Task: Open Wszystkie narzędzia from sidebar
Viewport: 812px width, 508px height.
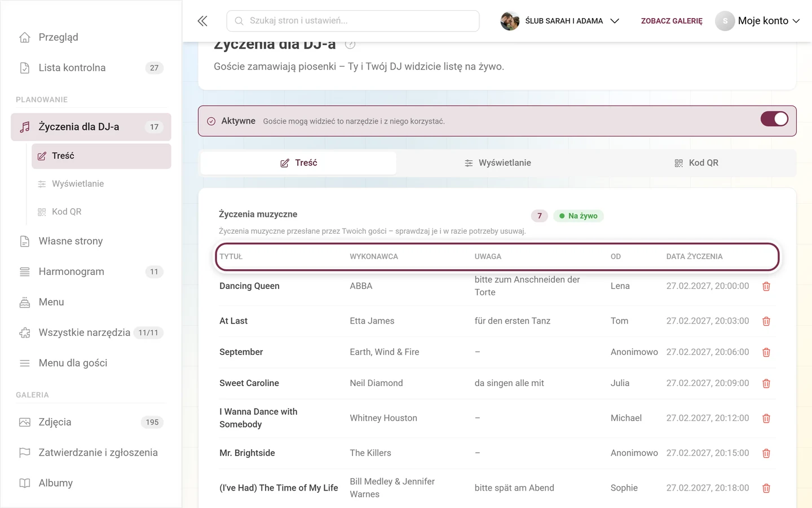Action: coord(91,332)
